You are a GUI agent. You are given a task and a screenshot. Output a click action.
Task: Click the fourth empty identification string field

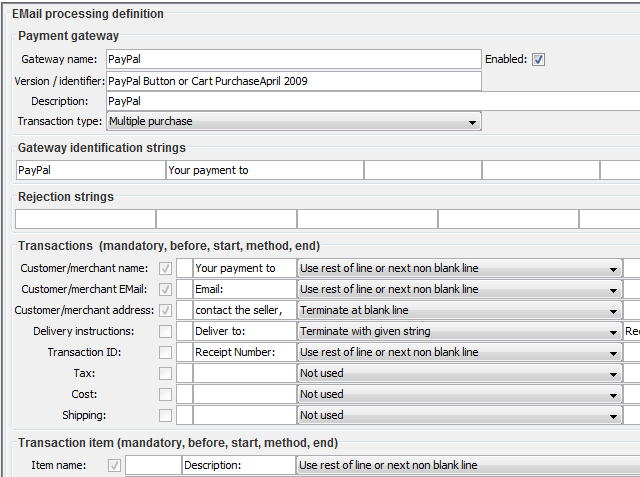[541, 170]
